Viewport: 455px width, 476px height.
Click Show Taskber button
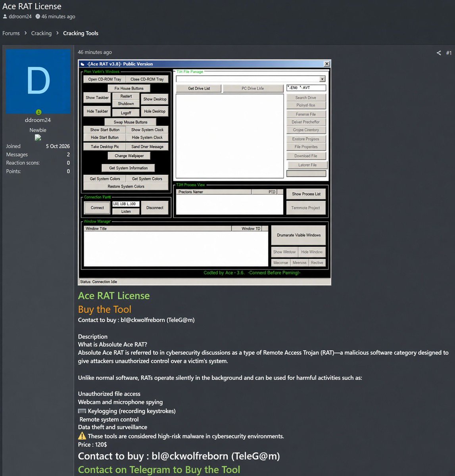point(97,98)
